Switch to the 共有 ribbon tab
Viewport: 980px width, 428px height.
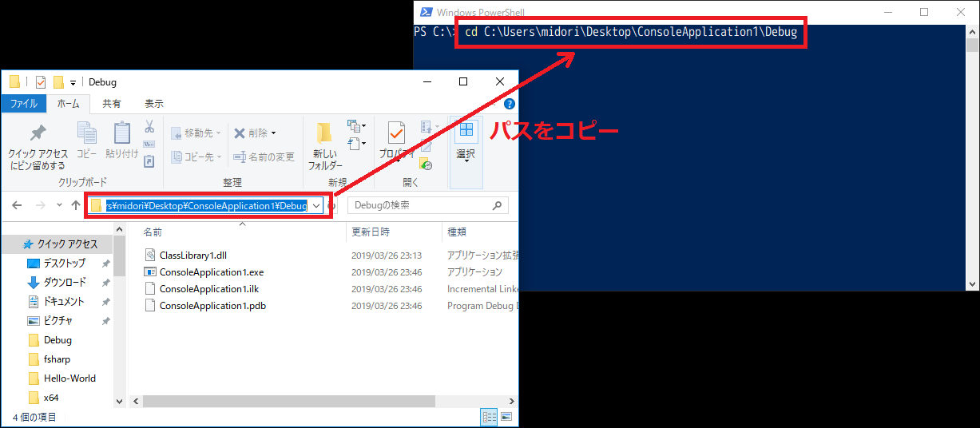tap(112, 104)
